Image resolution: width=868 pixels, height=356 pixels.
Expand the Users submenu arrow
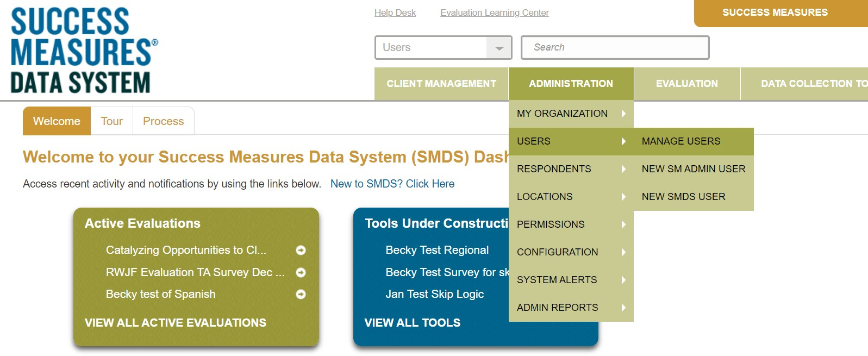click(x=623, y=141)
